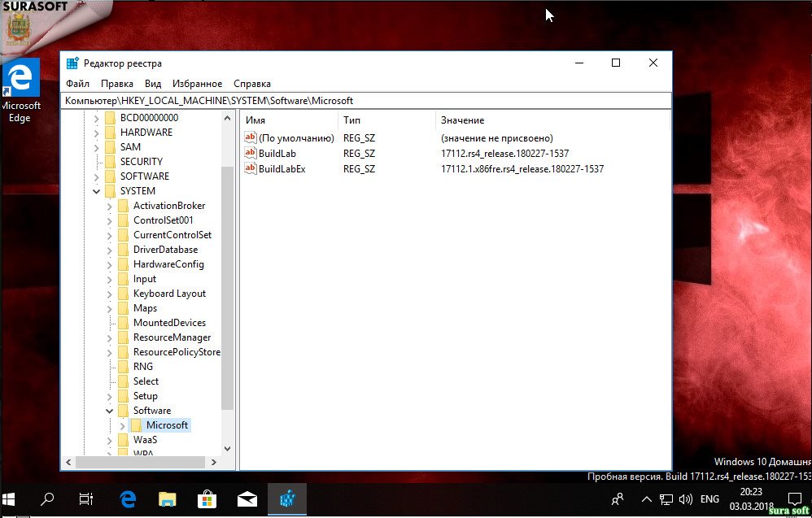Viewport: 812px width, 518px height.
Task: Collapse the SYSTEM registry key
Action: (x=97, y=191)
